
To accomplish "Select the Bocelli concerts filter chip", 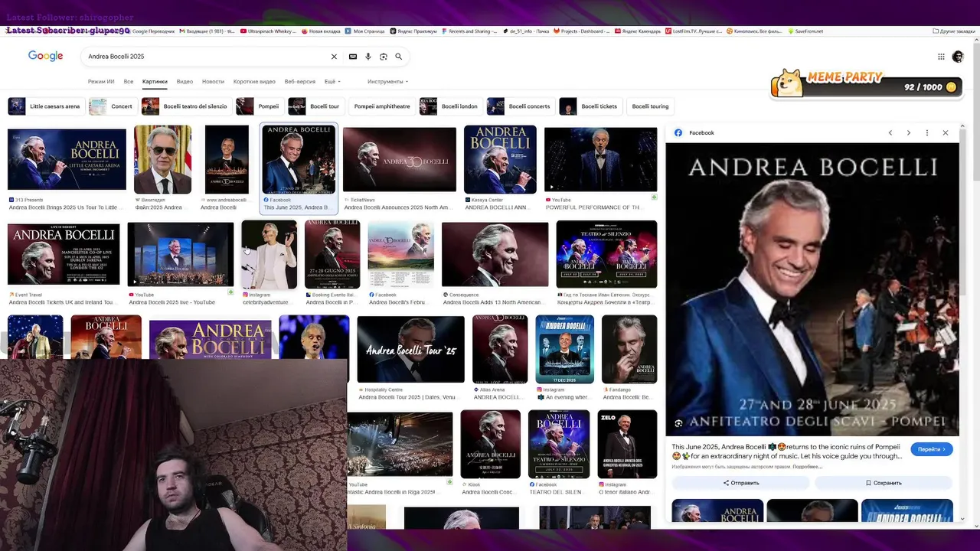I will (x=520, y=106).
